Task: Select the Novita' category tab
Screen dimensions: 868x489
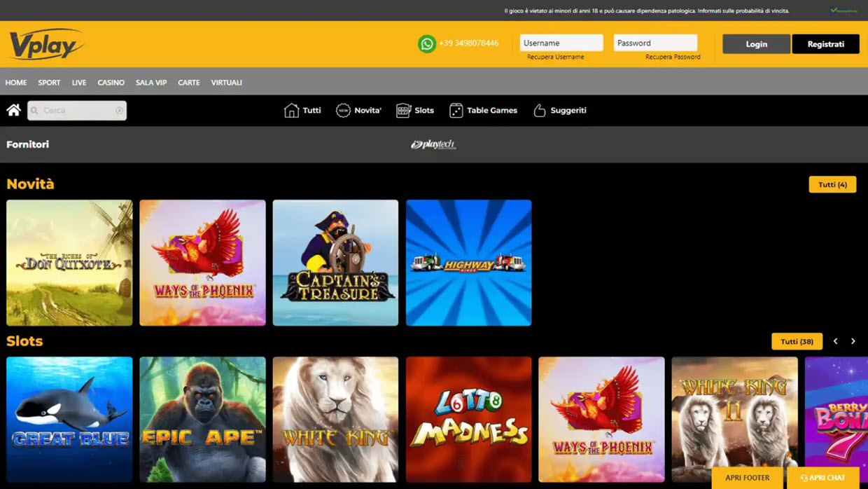Action: tap(358, 110)
